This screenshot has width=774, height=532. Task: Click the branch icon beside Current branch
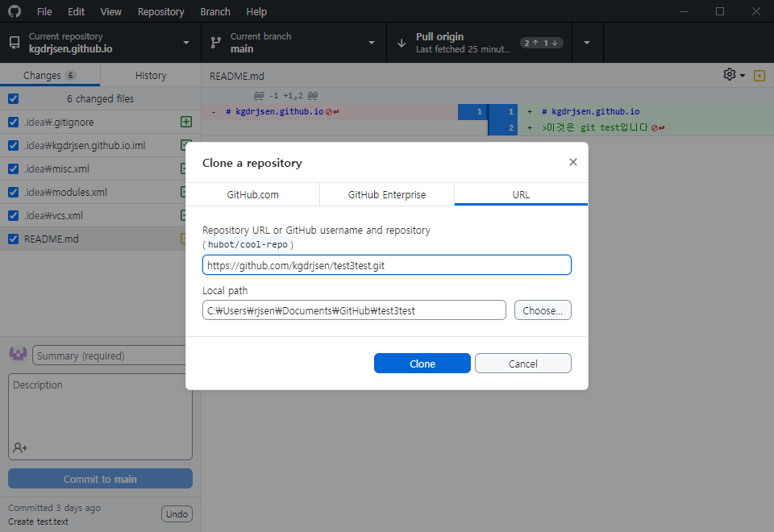tap(216, 43)
